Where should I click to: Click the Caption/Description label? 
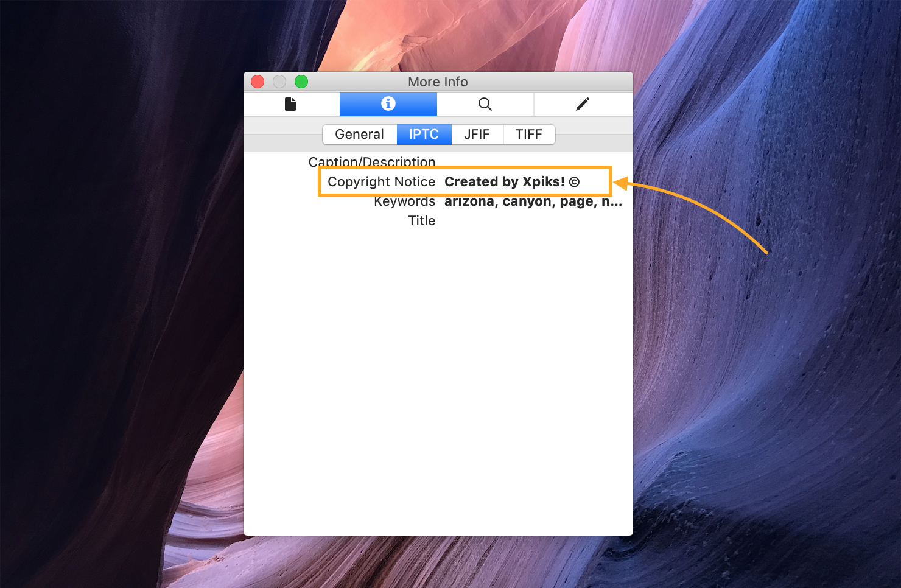coord(371,161)
